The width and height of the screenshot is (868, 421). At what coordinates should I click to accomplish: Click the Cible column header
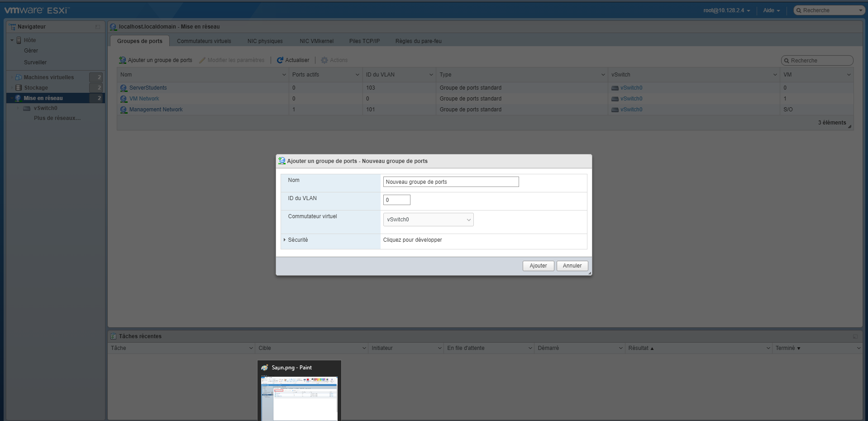pyautogui.click(x=312, y=348)
